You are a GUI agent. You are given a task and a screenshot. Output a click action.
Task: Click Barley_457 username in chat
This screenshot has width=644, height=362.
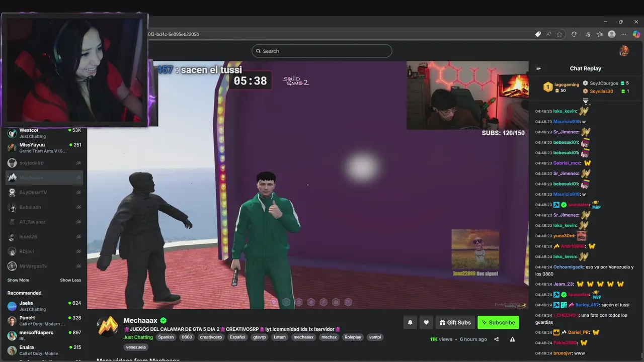point(587,305)
